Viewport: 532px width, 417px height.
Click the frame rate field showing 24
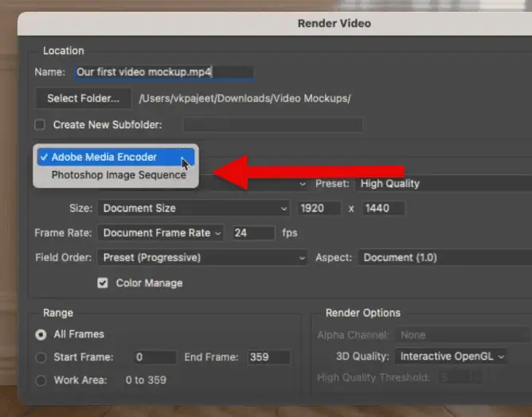252,233
